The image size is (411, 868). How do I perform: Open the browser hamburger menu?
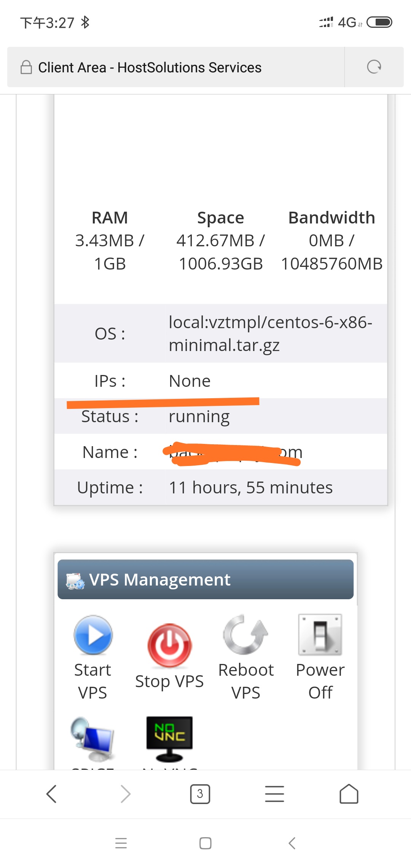coord(274,794)
